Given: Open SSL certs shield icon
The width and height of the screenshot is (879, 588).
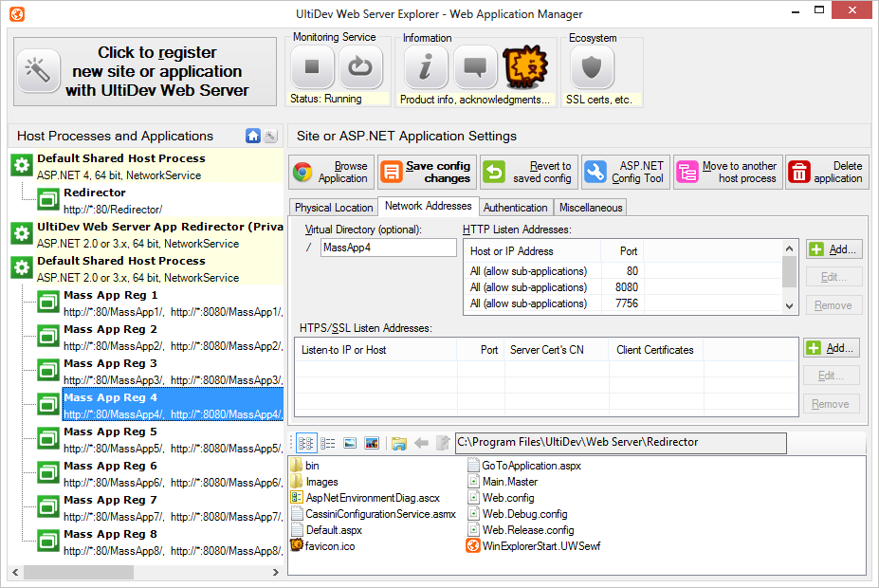Looking at the screenshot, I should pos(592,67).
